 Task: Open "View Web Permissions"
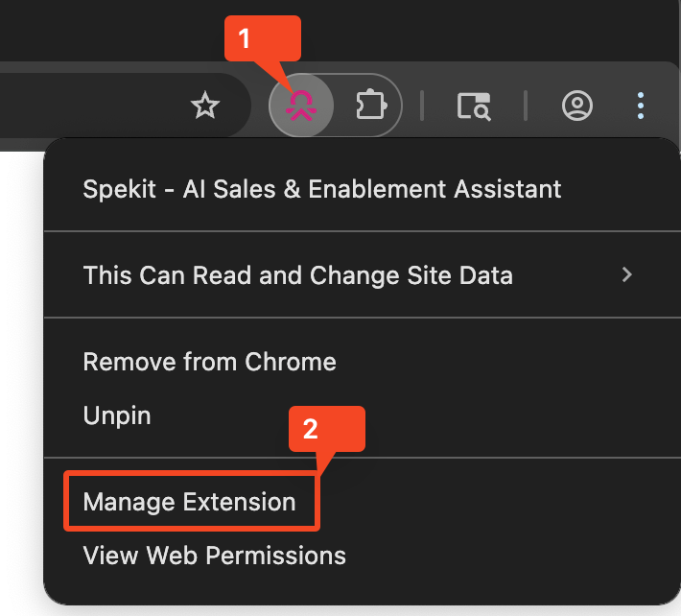[x=214, y=555]
